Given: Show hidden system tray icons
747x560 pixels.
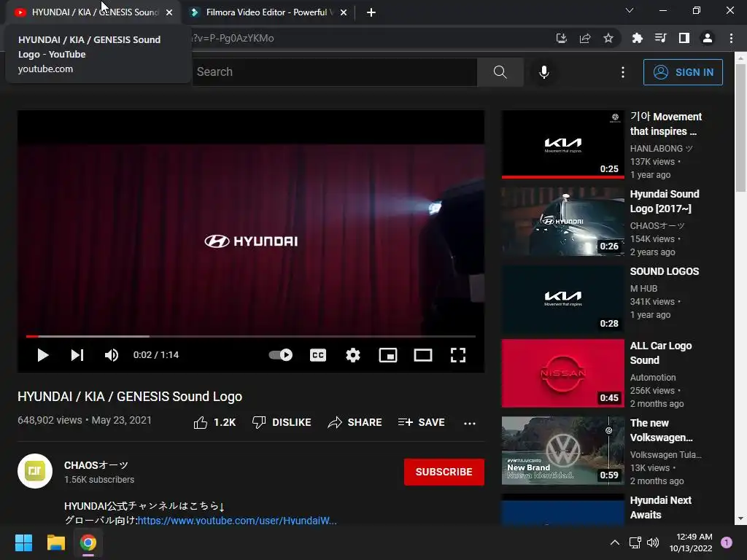Looking at the screenshot, I should coord(615,542).
